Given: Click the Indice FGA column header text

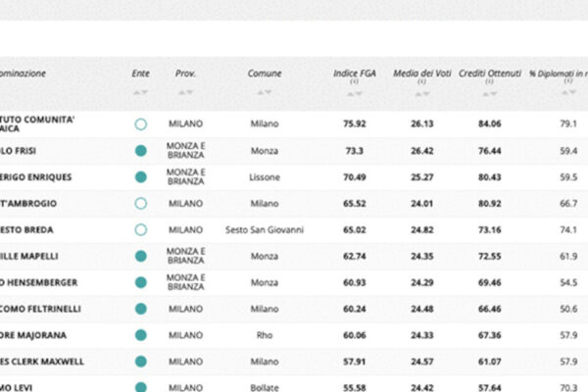Looking at the screenshot, I should tap(354, 73).
